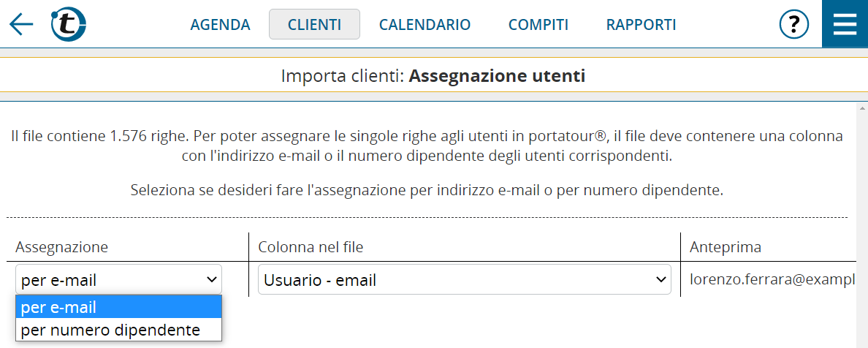
Task: Click the 'Importa clienti: Assegnazione utenti' heading
Action: click(433, 75)
